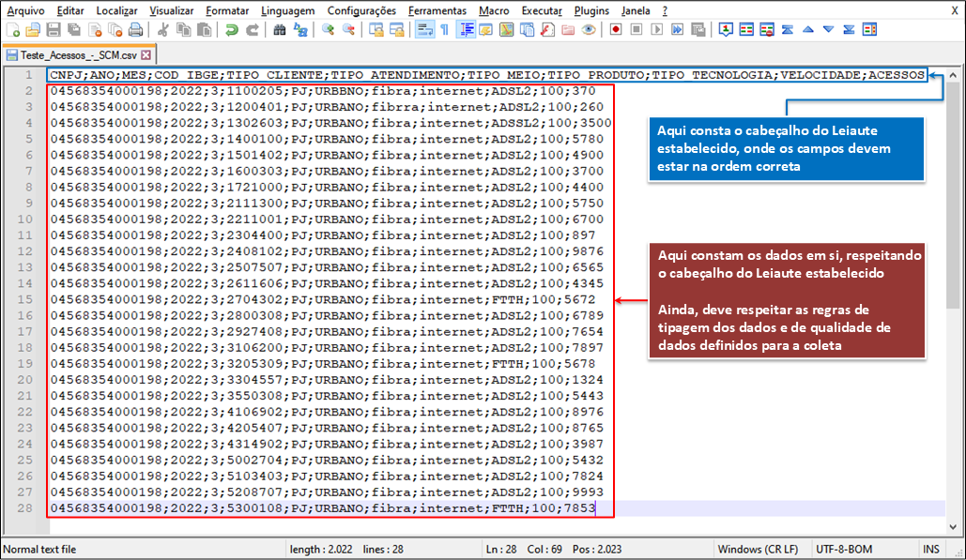Screen dimensions: 966x560
Task: Play back the recorded macro
Action: click(657, 30)
